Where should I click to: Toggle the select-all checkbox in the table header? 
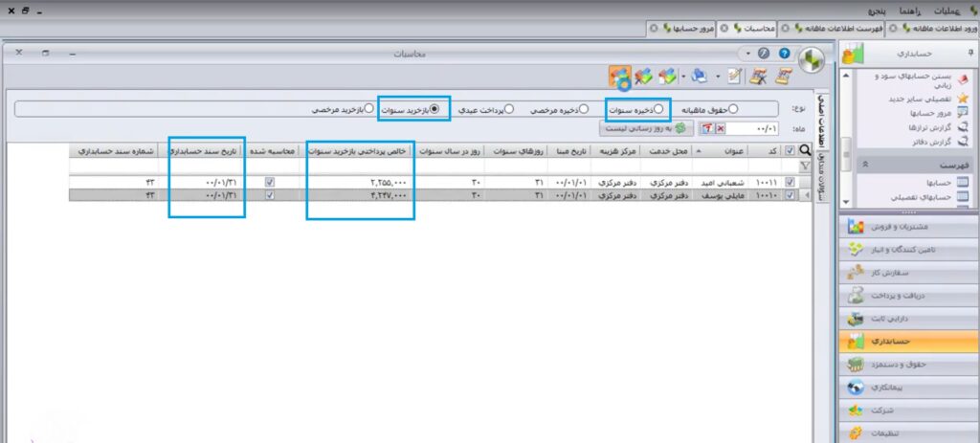tap(790, 150)
